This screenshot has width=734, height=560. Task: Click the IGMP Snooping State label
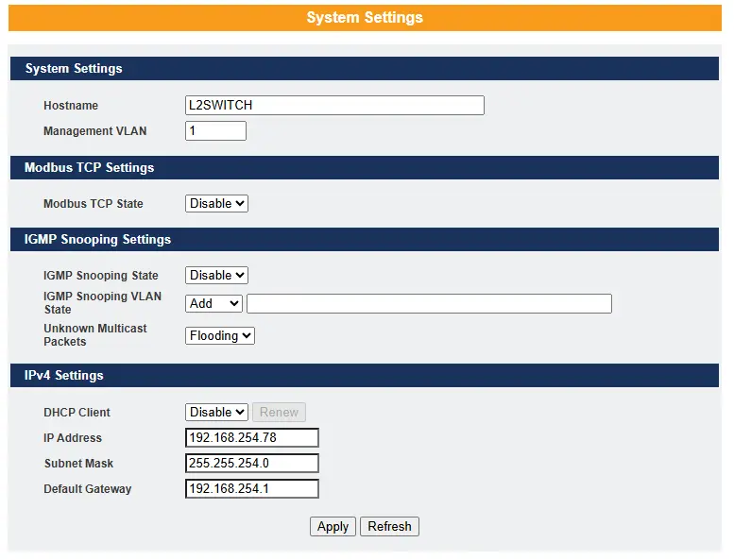tap(101, 276)
